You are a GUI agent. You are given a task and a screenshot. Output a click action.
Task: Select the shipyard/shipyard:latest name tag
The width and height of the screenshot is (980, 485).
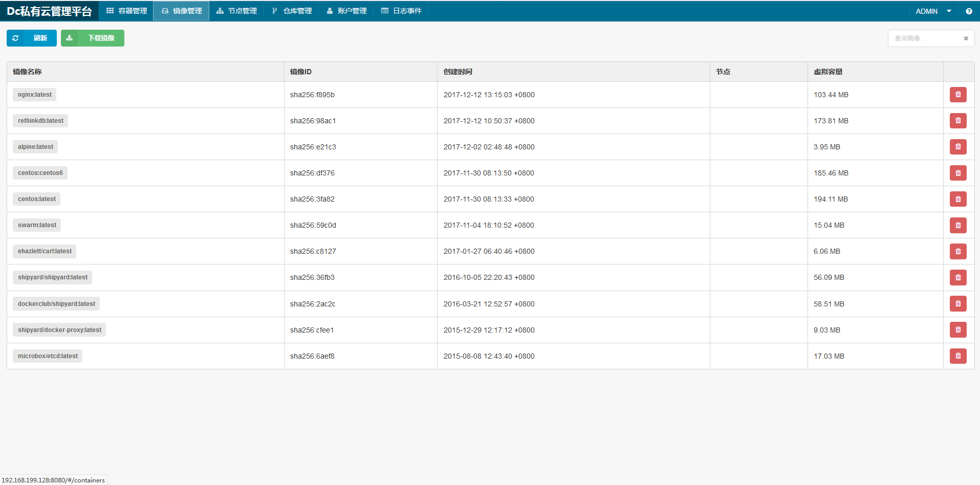pyautogui.click(x=53, y=277)
